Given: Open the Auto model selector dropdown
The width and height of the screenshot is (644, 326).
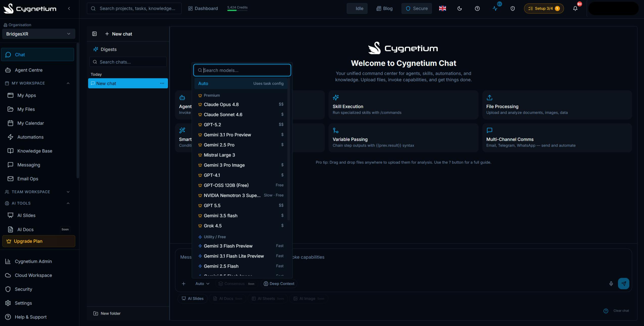Looking at the screenshot, I should point(202,284).
